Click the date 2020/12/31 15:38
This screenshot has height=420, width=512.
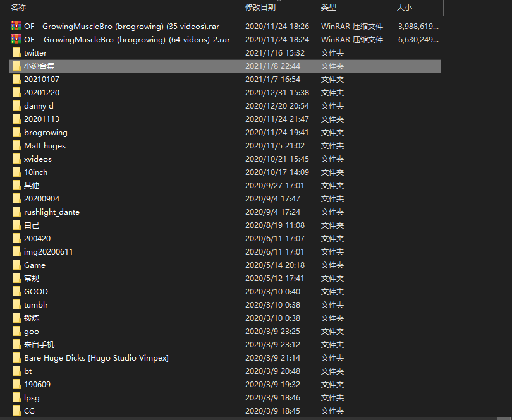tap(277, 93)
